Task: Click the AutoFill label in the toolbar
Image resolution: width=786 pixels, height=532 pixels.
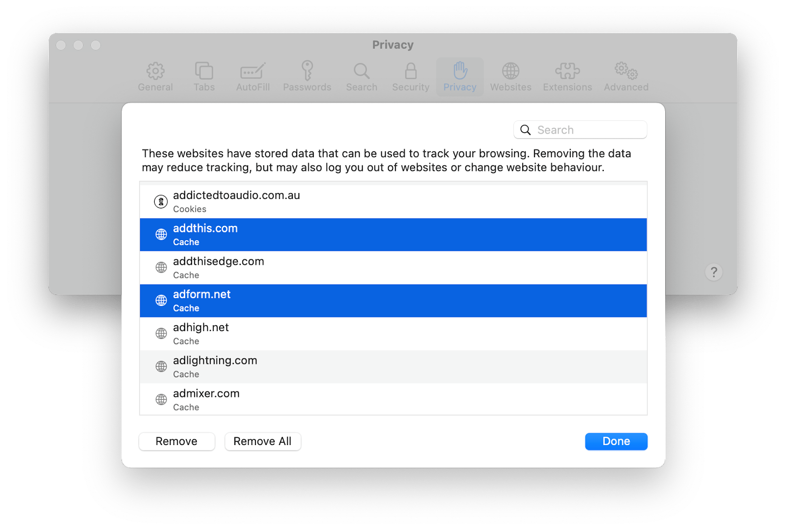Action: (253, 87)
